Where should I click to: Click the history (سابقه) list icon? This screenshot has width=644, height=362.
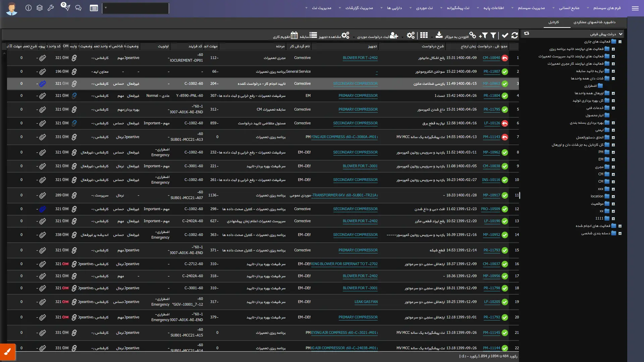pos(313,35)
